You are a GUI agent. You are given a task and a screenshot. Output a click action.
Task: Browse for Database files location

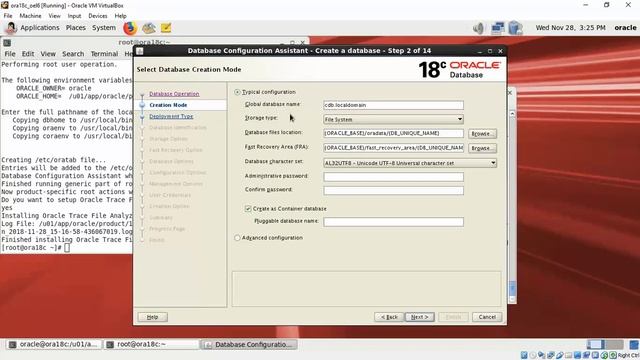pos(482,134)
